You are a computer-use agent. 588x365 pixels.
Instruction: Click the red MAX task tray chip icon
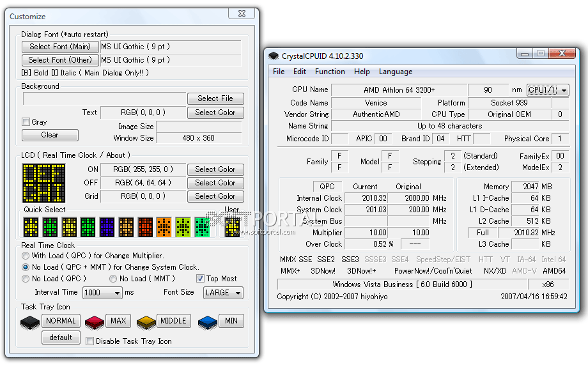click(x=95, y=322)
